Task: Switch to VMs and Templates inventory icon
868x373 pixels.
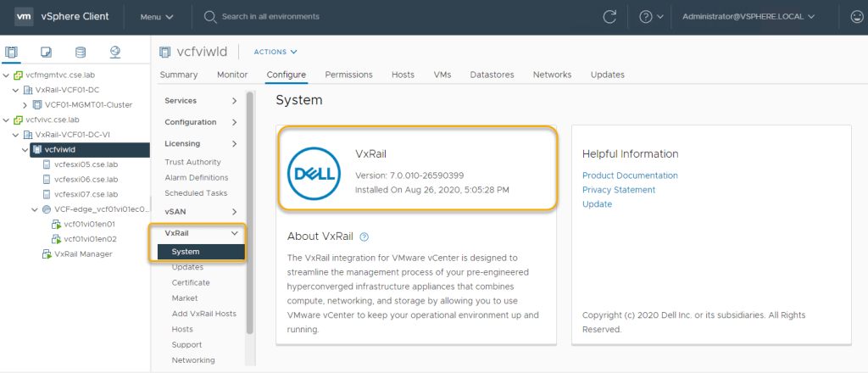Action: (46, 53)
